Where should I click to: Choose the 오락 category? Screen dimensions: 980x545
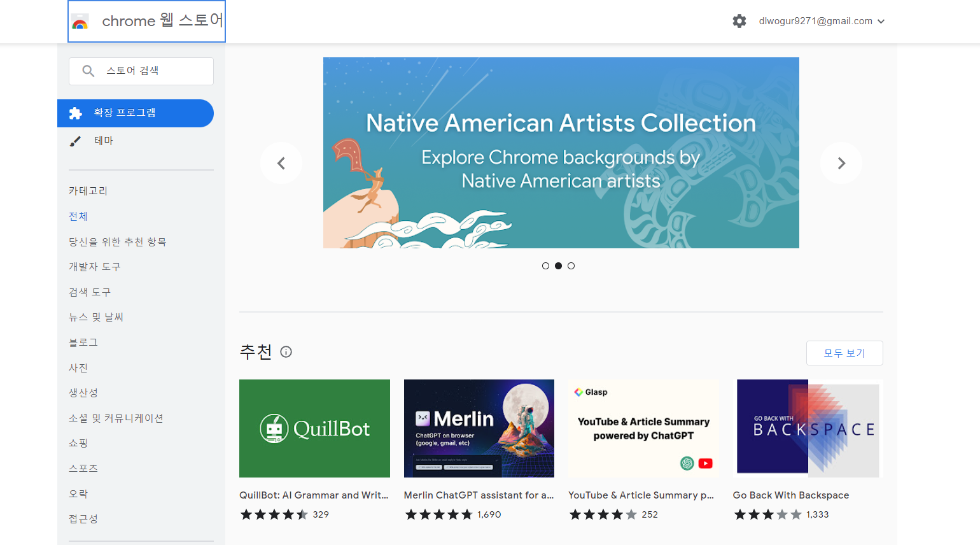pos(78,494)
